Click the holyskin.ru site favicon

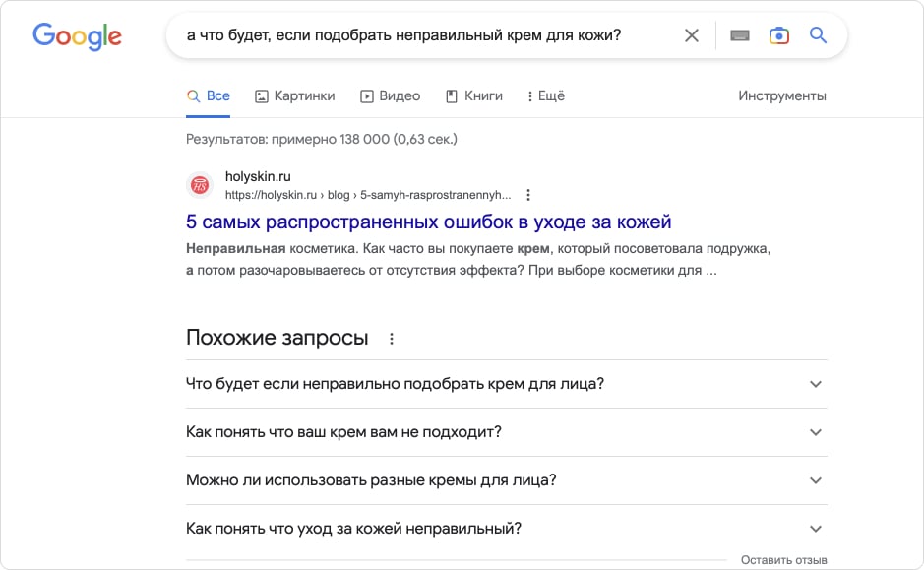tap(200, 185)
